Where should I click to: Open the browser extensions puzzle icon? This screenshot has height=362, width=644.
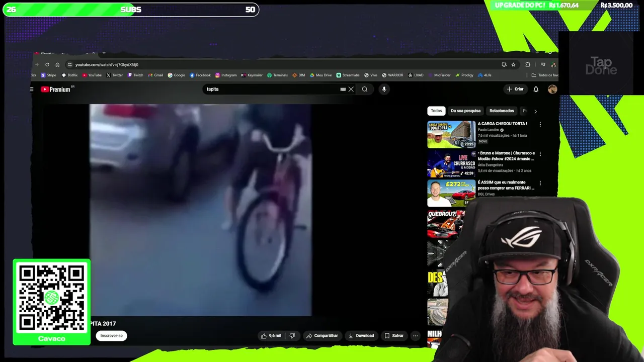point(528,64)
